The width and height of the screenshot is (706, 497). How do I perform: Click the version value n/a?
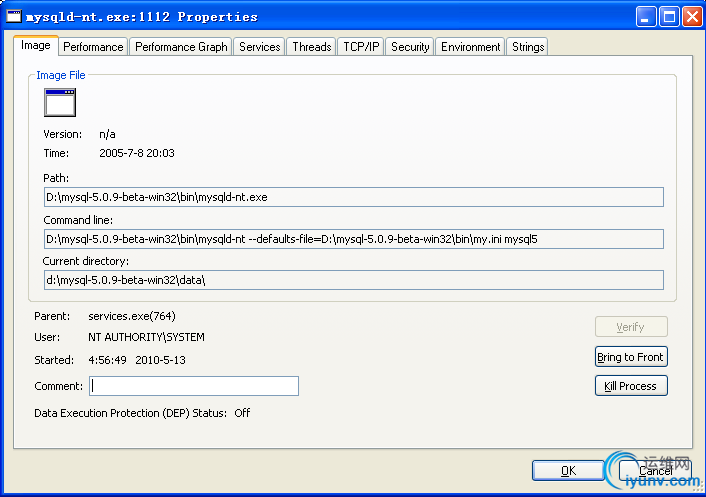pyautogui.click(x=107, y=134)
